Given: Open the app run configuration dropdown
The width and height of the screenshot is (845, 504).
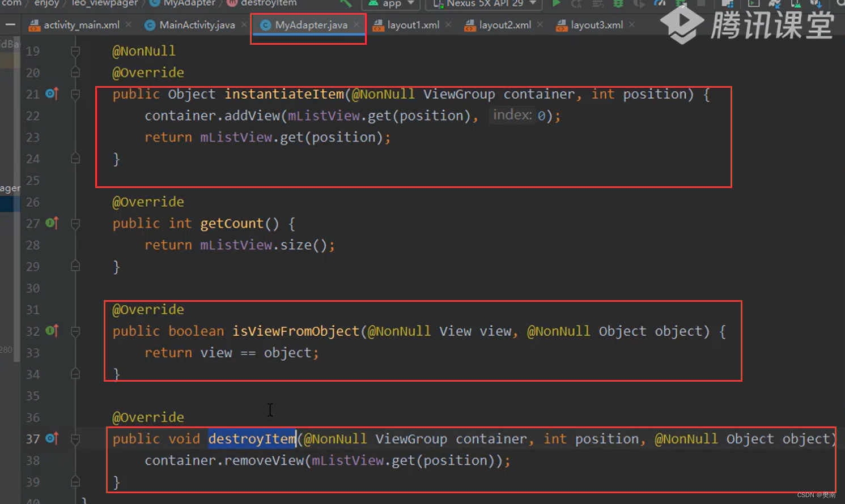Looking at the screenshot, I should (392, 3).
